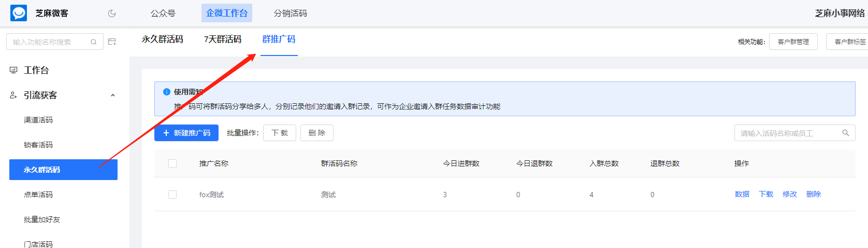Click the 群活码名称 column header

339,163
